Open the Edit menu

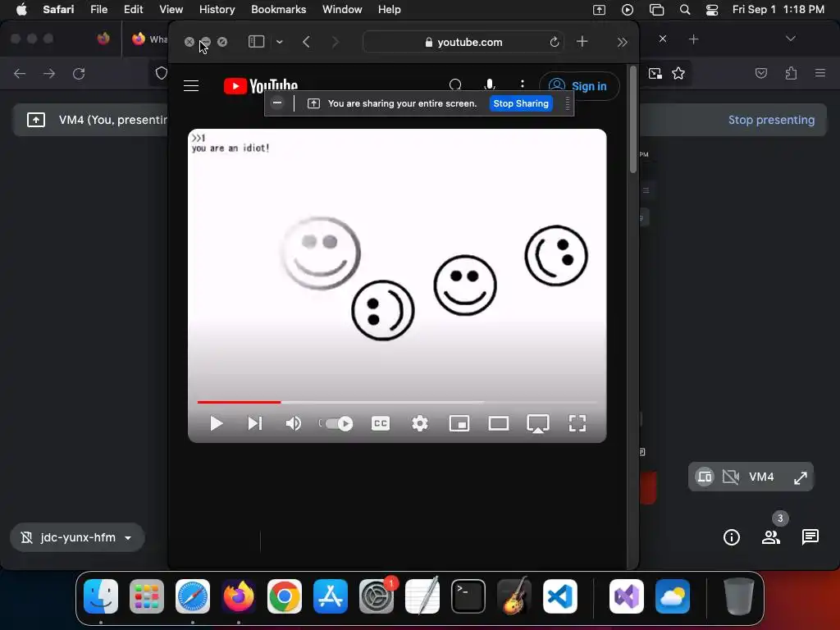coord(133,10)
